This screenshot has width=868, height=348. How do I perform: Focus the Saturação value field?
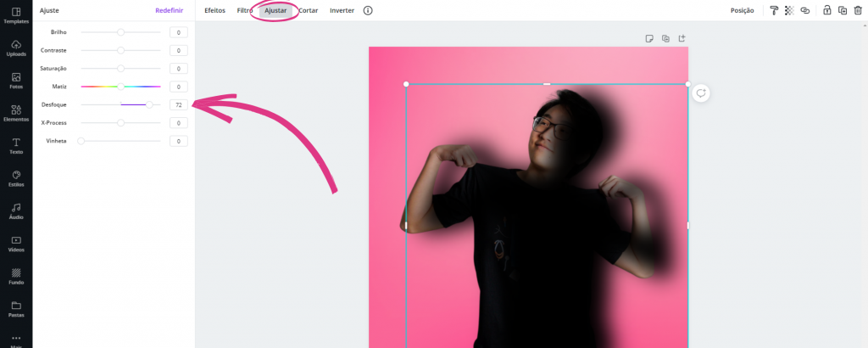[179, 69]
